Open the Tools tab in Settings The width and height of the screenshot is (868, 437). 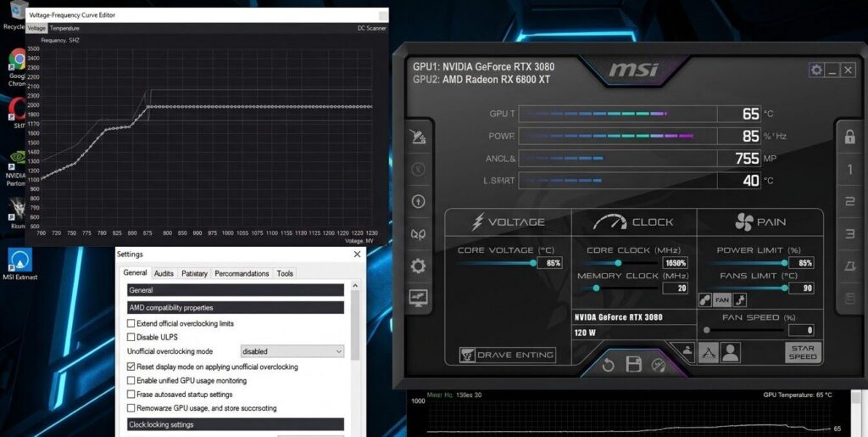click(x=285, y=273)
